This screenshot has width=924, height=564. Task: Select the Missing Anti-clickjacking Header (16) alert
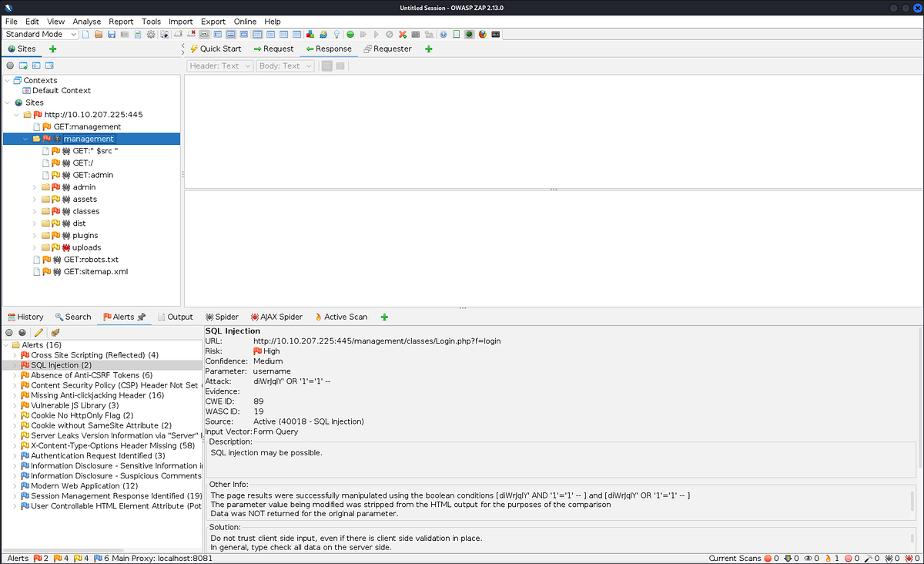tap(98, 395)
